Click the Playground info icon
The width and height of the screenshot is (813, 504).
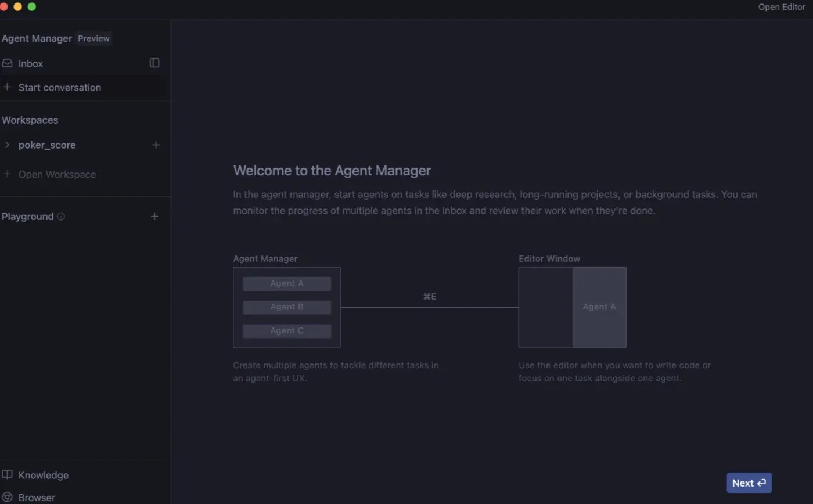click(x=61, y=217)
